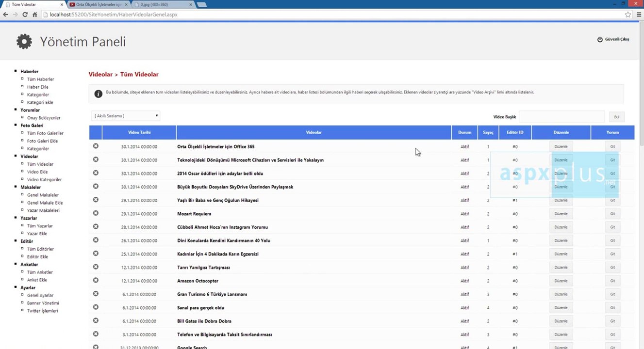Click the 'Güvenli Çıkış' logout link
644x349 pixels.
(617, 39)
